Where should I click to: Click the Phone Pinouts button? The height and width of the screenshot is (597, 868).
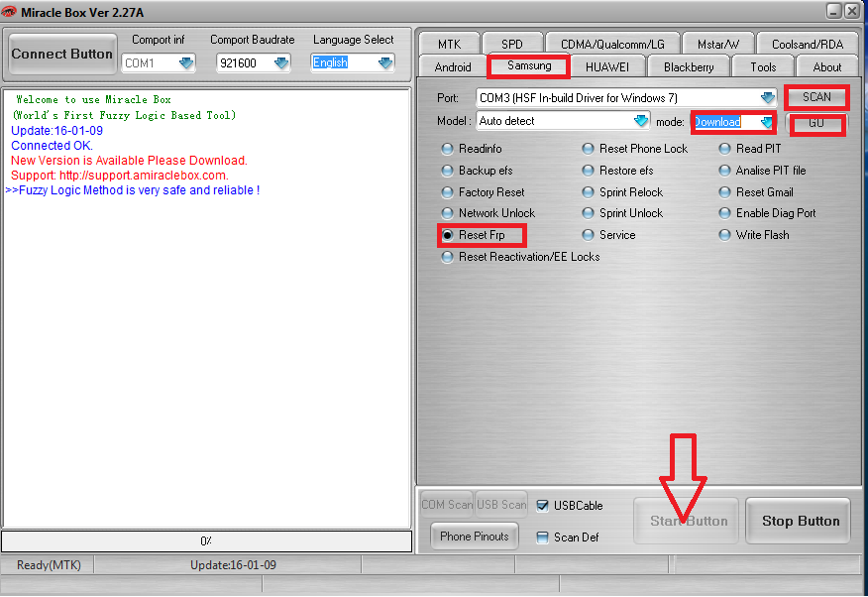click(x=475, y=537)
